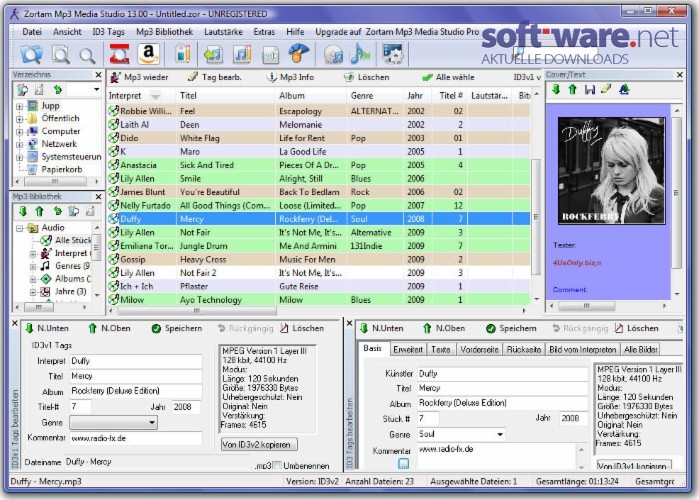
Task: Expand the Jupp folder node
Action: tap(19, 107)
